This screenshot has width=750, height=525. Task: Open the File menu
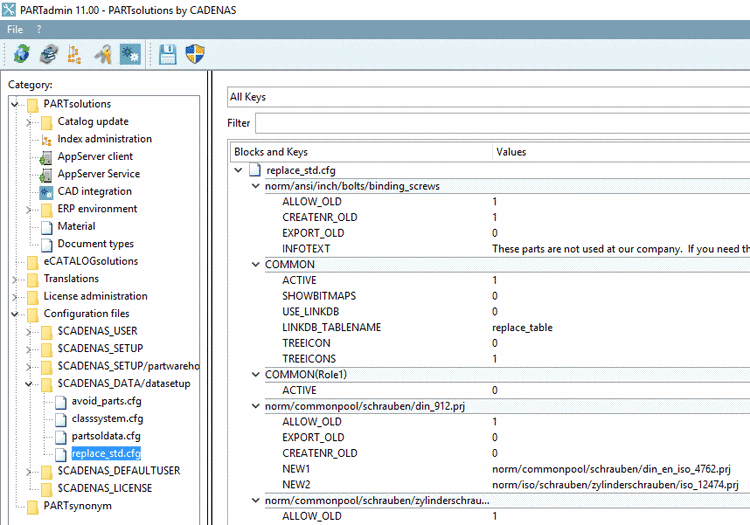tap(15, 29)
